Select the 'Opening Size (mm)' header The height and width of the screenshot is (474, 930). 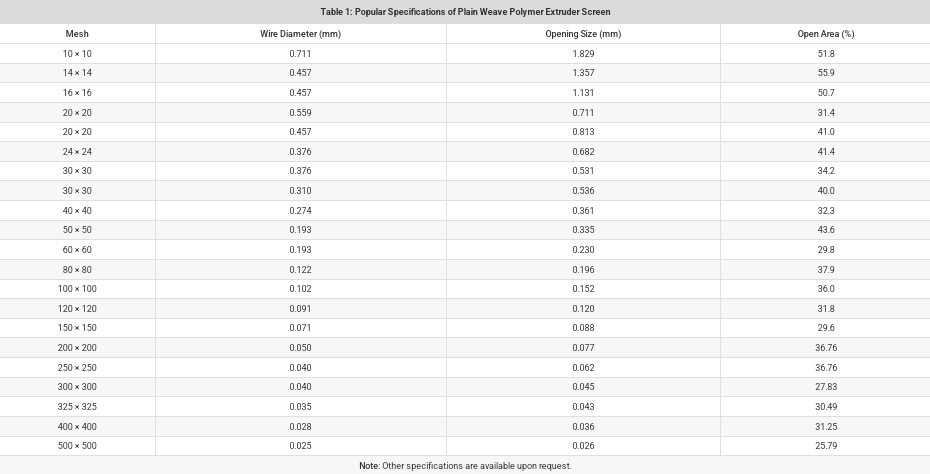pyautogui.click(x=583, y=34)
